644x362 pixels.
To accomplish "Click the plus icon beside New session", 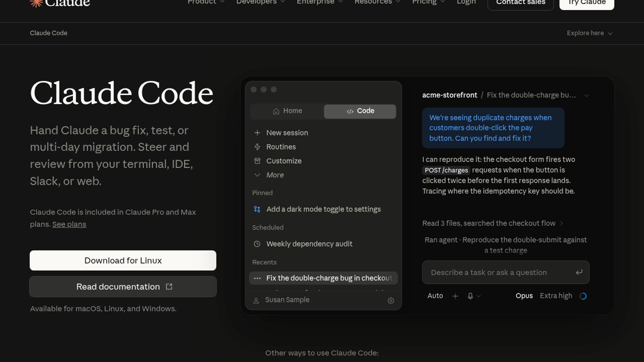I will 257,133.
